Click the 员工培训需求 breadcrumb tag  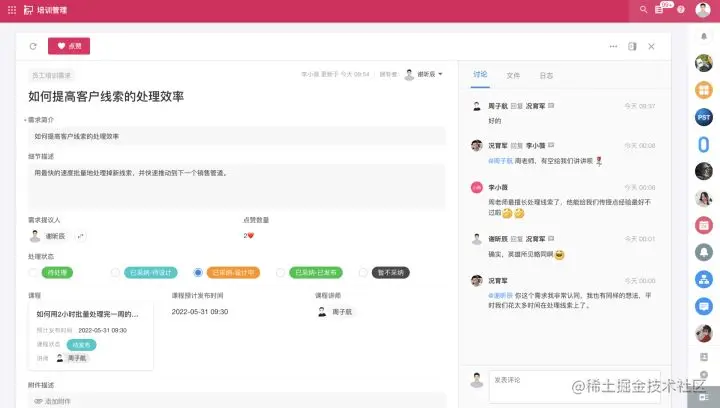click(51, 75)
